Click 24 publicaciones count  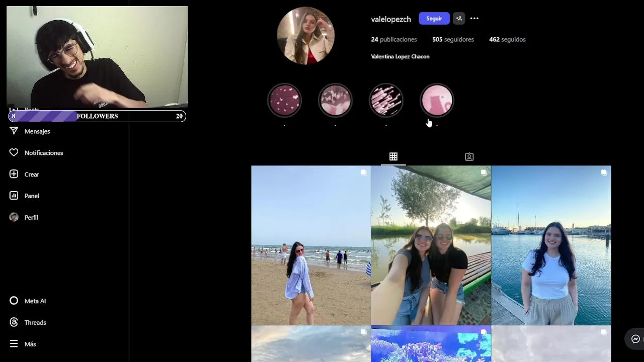394,39
